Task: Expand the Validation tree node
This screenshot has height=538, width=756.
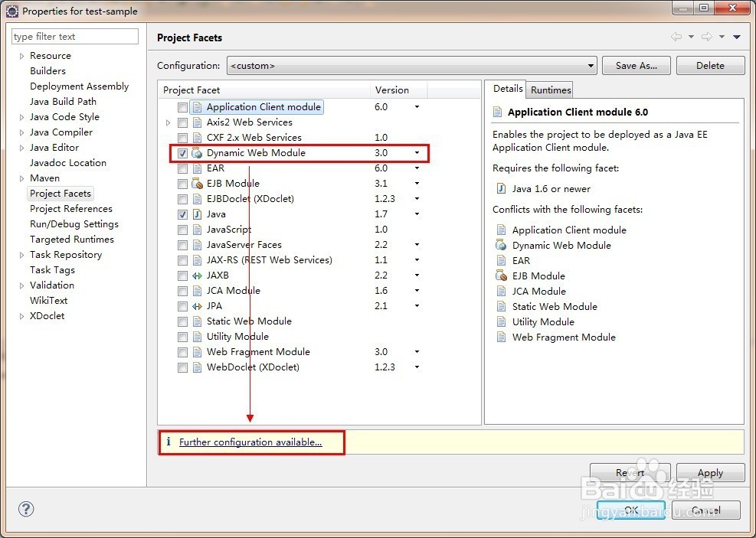Action: point(21,285)
